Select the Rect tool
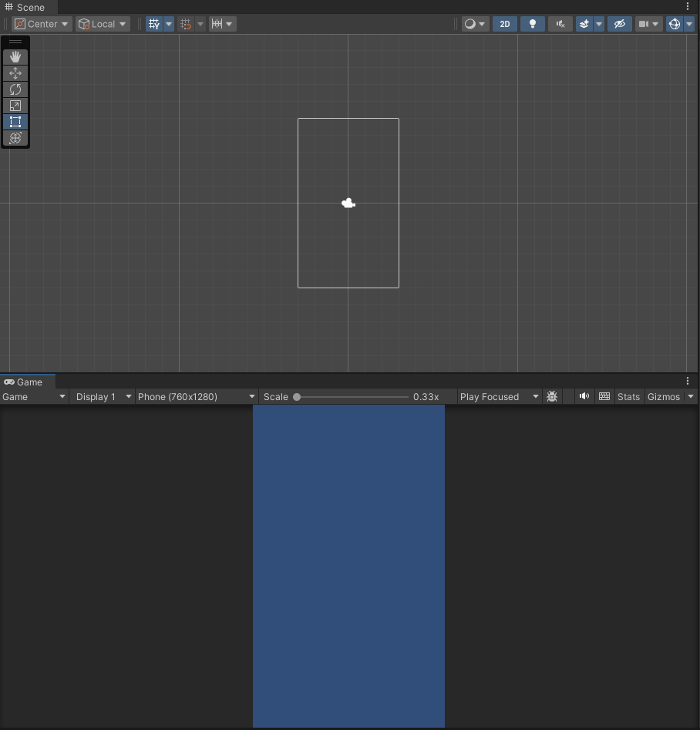 click(15, 122)
